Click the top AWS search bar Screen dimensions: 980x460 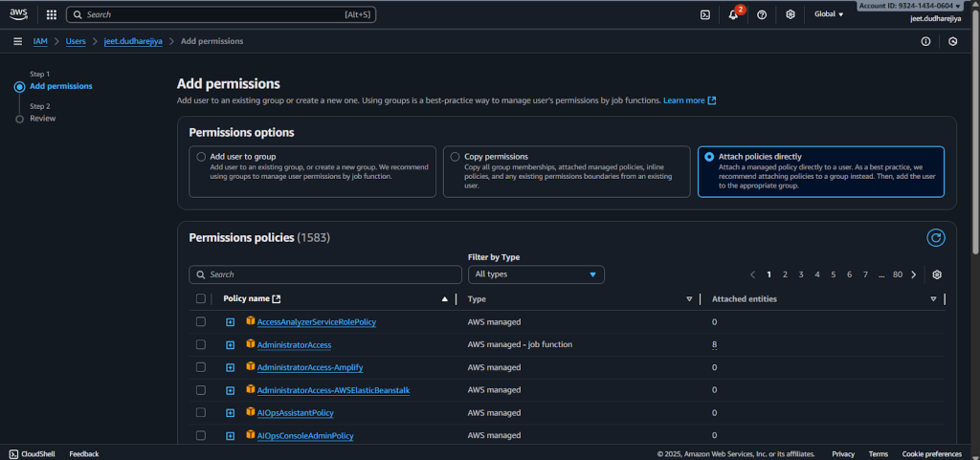(221, 14)
